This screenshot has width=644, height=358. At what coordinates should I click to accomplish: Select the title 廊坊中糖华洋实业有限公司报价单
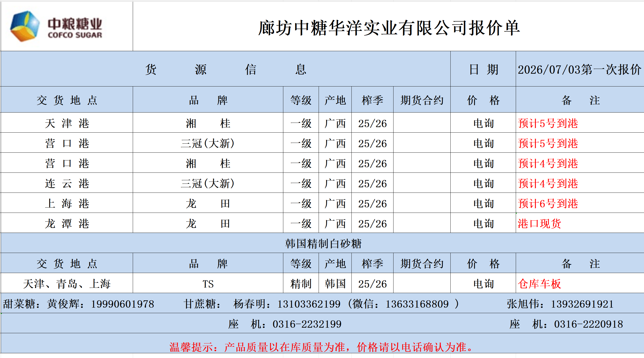[x=389, y=28]
